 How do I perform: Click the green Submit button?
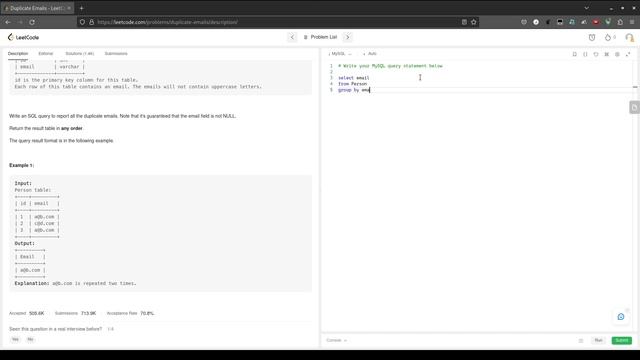[x=622, y=340]
